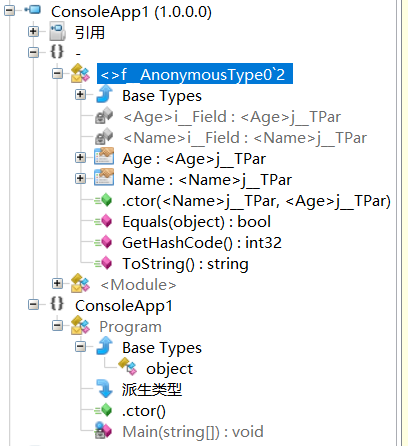Click the AnonymousType0`2 class icon
This screenshot has height=446, width=408.
click(x=80, y=73)
